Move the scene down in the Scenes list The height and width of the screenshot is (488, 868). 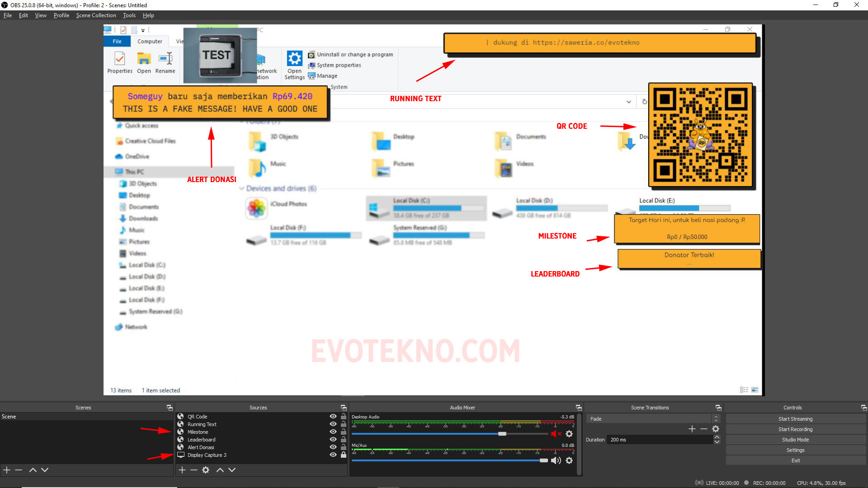tap(45, 470)
